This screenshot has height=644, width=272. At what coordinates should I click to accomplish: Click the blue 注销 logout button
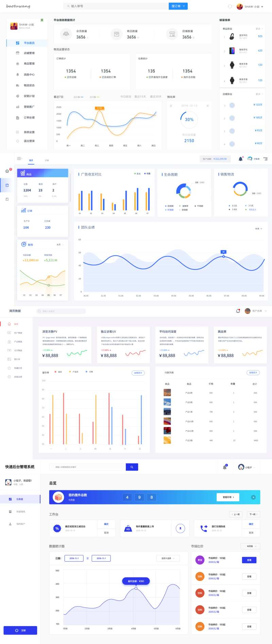tap(20, 630)
